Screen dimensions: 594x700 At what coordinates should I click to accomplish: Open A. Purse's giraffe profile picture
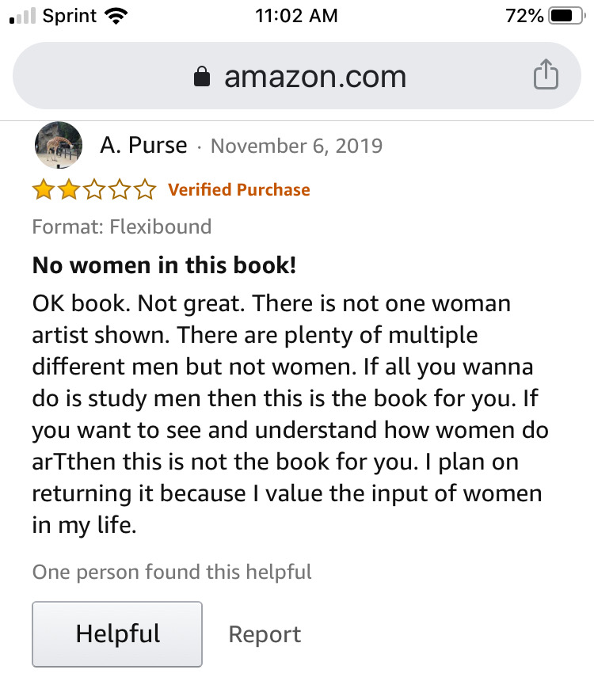point(59,146)
